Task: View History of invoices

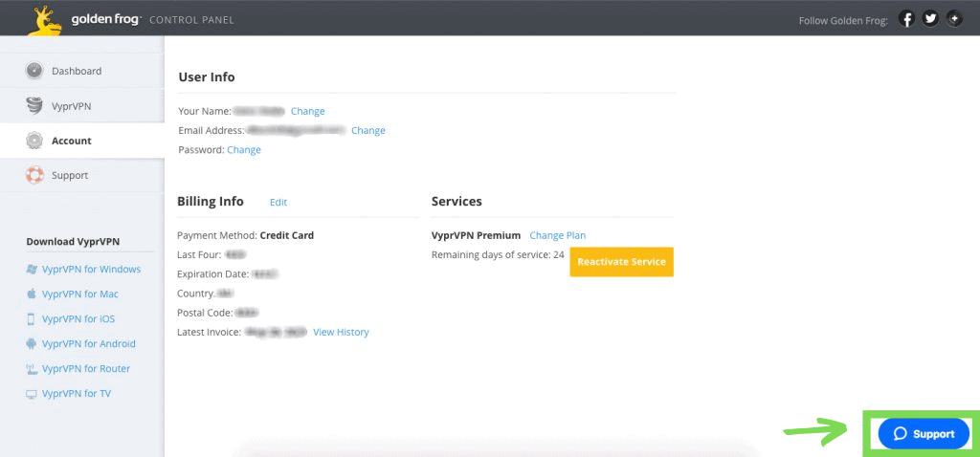Action: 341,332
